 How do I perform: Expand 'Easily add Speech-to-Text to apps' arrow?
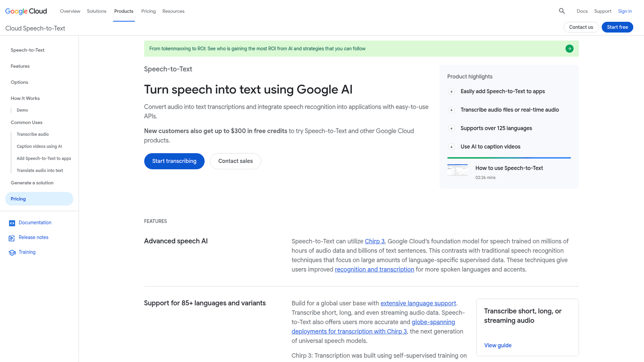coord(452,92)
